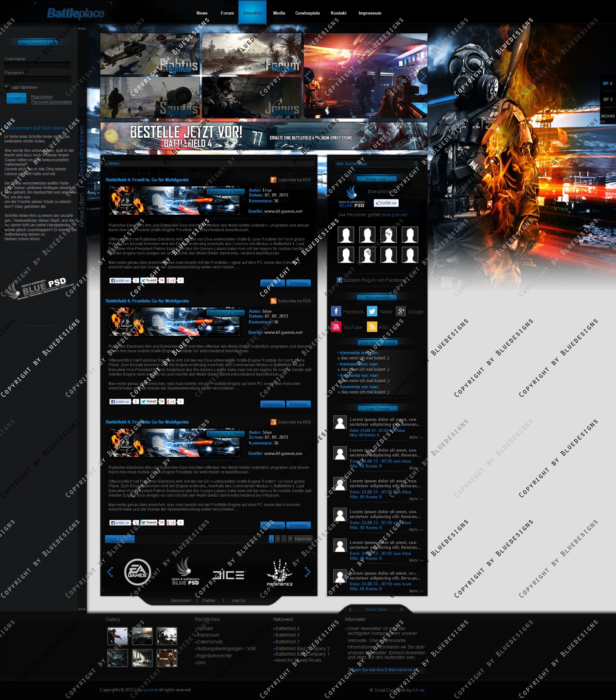The height and width of the screenshot is (700, 616).
Task: Click the Nach Oben button
Action: point(377,609)
